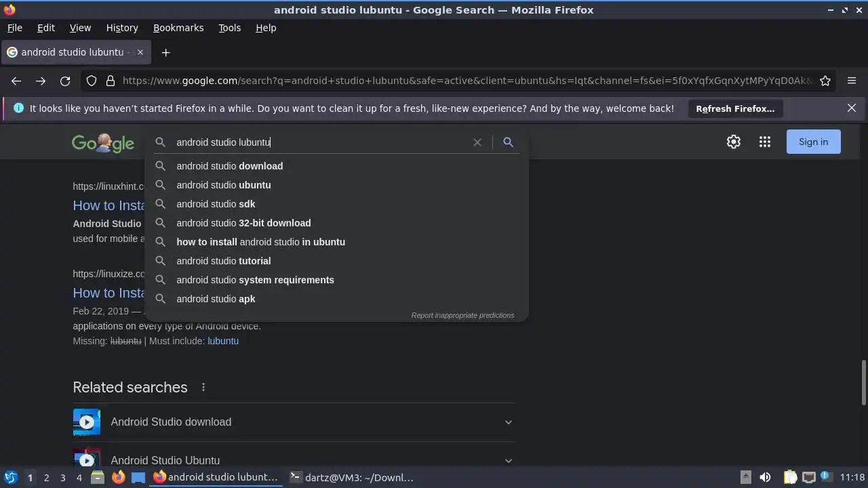The width and height of the screenshot is (868, 488).
Task: Click Refresh Firefox button
Action: tap(735, 108)
